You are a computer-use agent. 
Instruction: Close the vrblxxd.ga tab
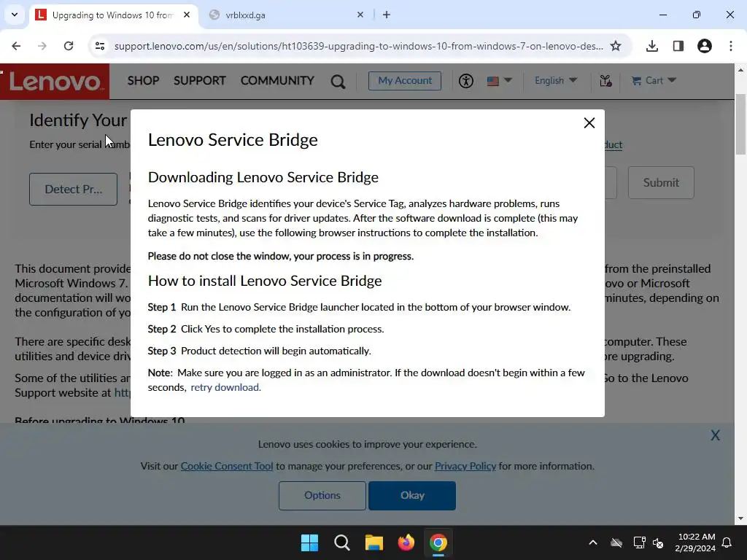(360, 15)
